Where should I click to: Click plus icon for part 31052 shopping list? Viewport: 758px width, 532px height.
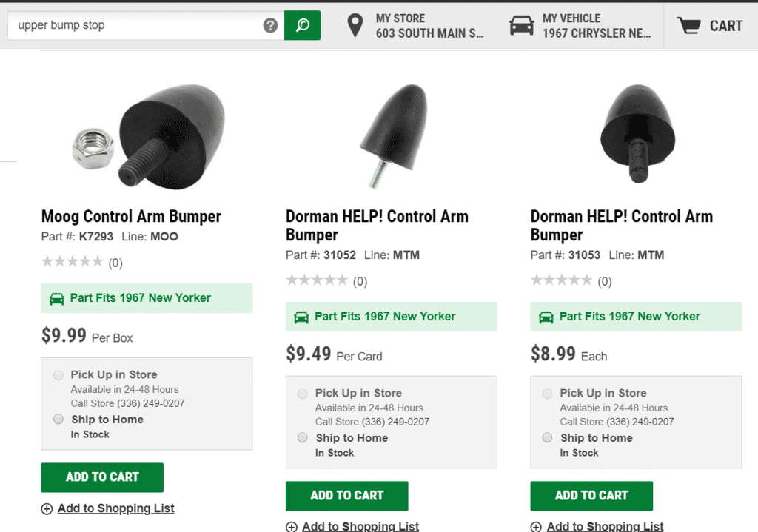click(x=292, y=527)
